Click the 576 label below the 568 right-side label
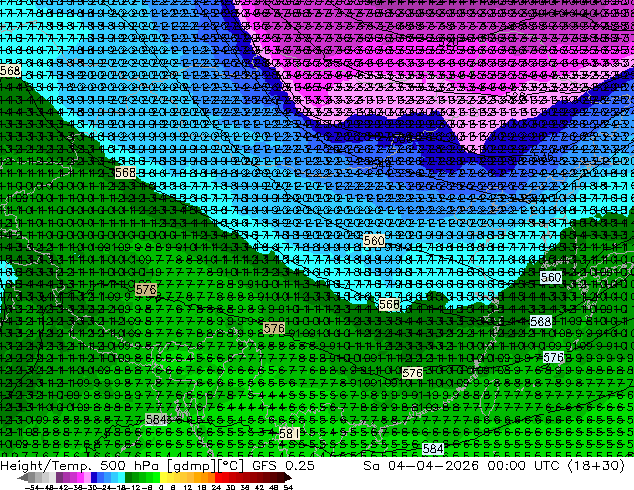The width and height of the screenshot is (634, 490). pos(553,357)
